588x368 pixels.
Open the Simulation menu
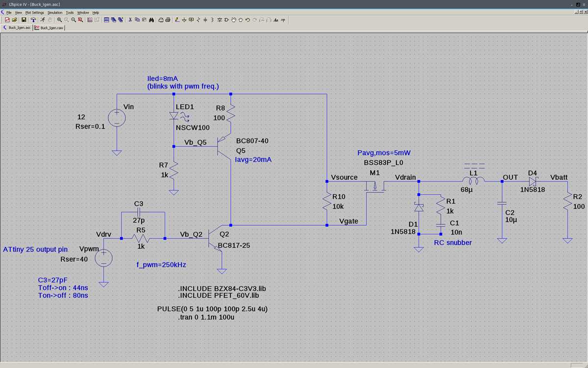[x=55, y=12]
